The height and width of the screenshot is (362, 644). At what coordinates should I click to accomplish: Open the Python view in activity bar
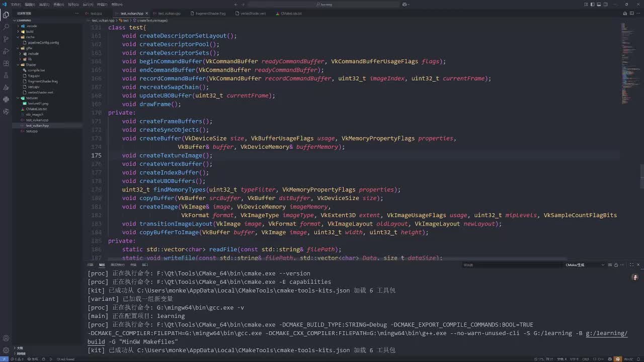pyautogui.click(x=6, y=99)
